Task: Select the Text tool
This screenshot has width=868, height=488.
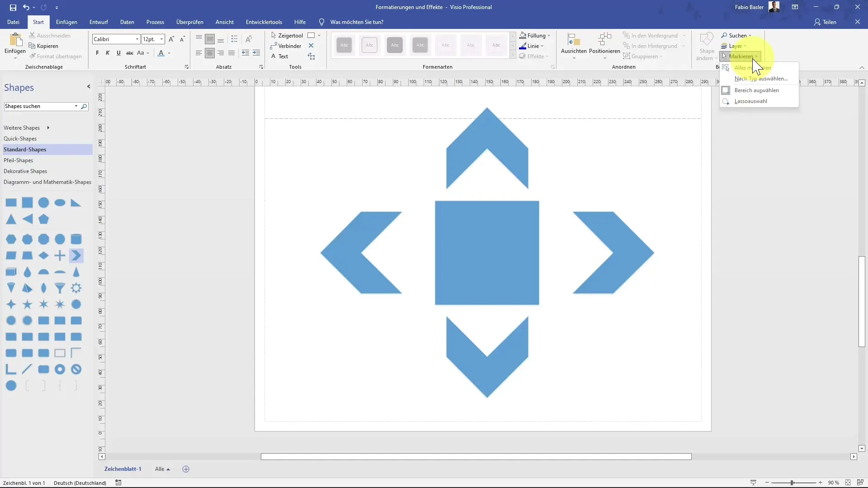Action: click(x=279, y=56)
